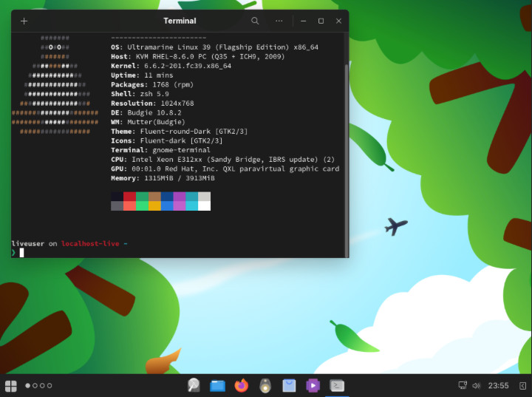The height and width of the screenshot is (397, 532).
Task: Click the yellow swatch in bottom row
Action: [x=154, y=206]
